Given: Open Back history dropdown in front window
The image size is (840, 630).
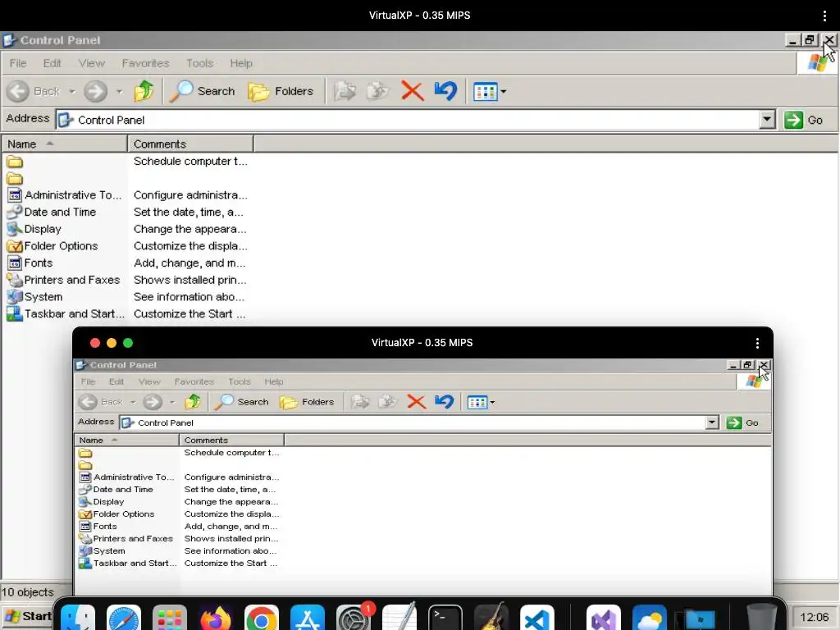Looking at the screenshot, I should point(133,402).
